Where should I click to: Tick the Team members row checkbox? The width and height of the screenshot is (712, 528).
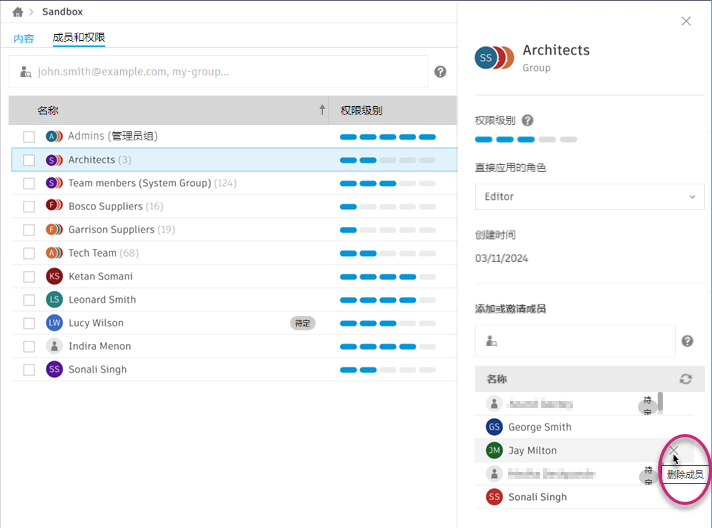29,183
